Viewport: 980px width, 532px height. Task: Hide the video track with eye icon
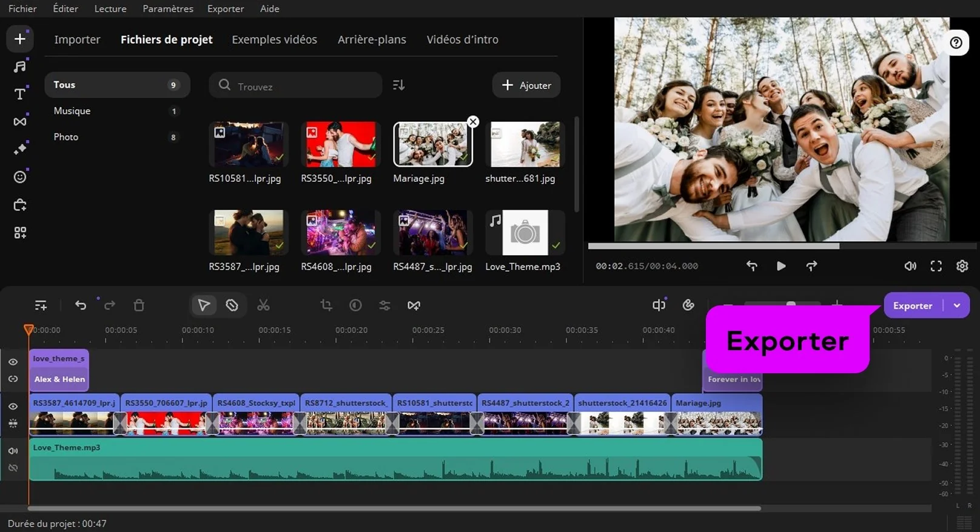tap(13, 406)
